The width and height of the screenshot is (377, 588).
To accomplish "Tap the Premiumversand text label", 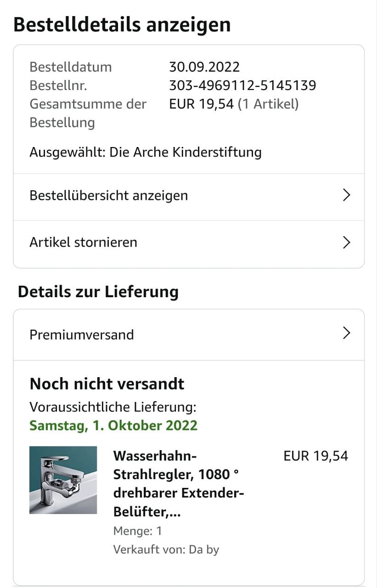I will (x=82, y=335).
